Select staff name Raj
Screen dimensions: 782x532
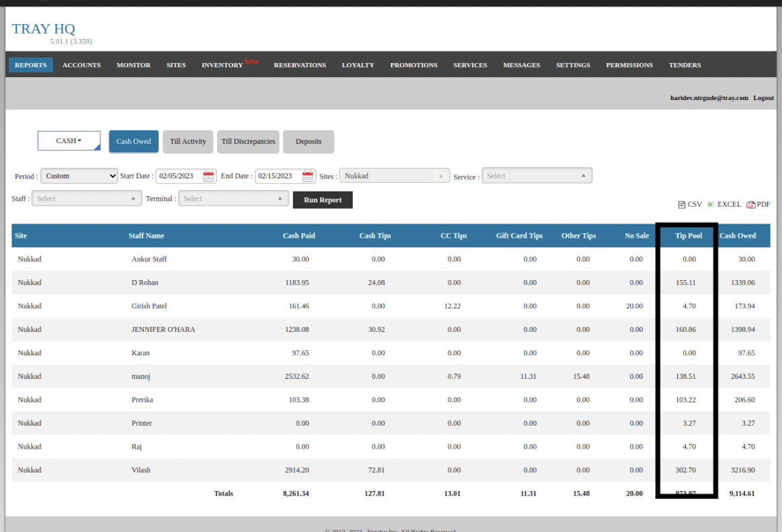click(136, 446)
